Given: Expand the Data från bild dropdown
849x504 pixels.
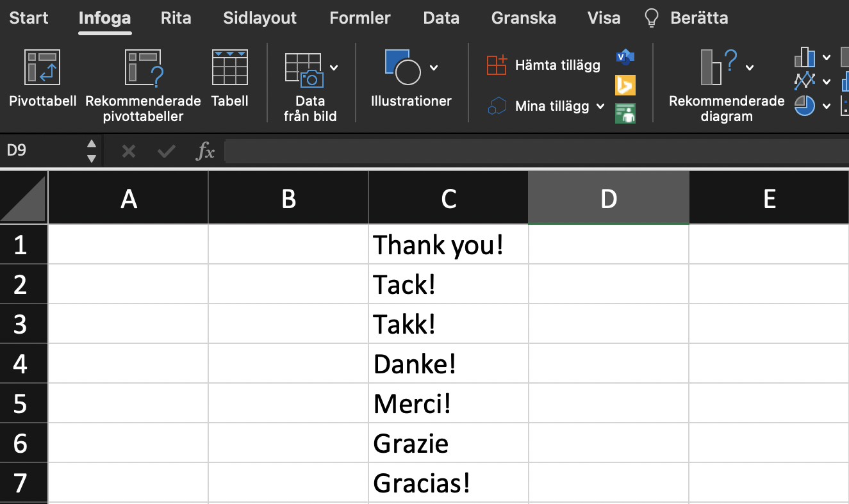Looking at the screenshot, I should coord(334,68).
